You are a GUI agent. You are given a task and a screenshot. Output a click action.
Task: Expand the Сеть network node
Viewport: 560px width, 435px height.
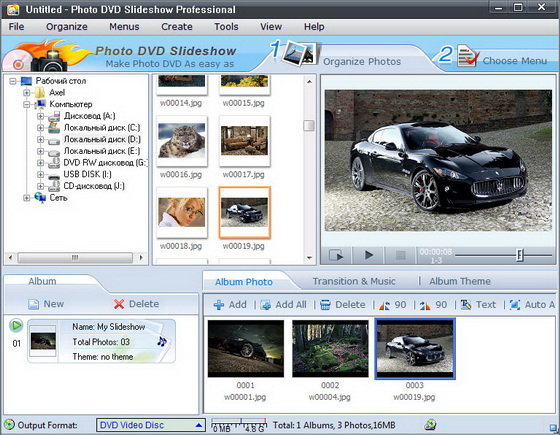coord(26,198)
